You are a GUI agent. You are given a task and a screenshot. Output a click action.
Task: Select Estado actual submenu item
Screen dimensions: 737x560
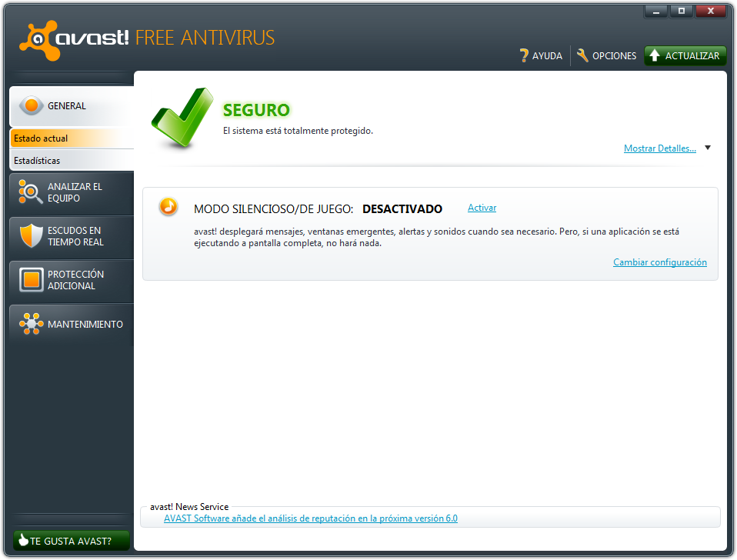(x=72, y=138)
